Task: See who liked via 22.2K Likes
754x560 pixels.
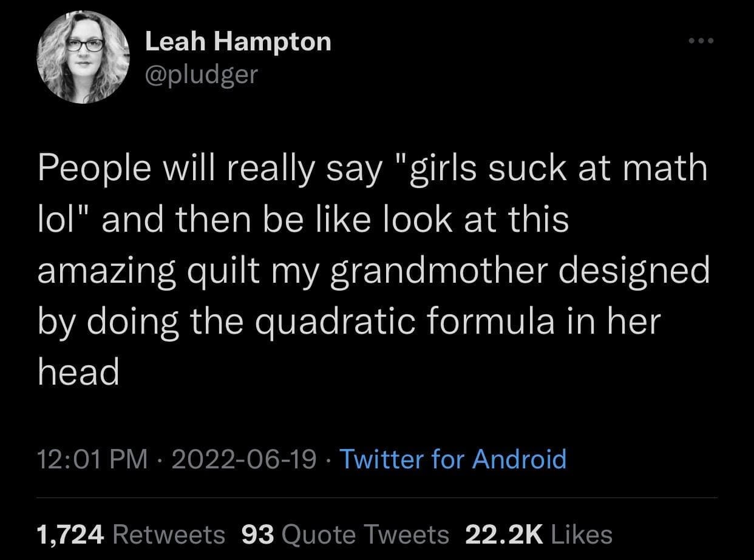Action: coord(538,535)
